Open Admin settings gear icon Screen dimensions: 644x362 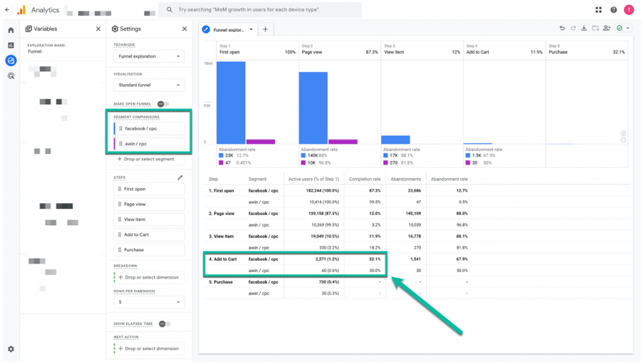point(11,349)
